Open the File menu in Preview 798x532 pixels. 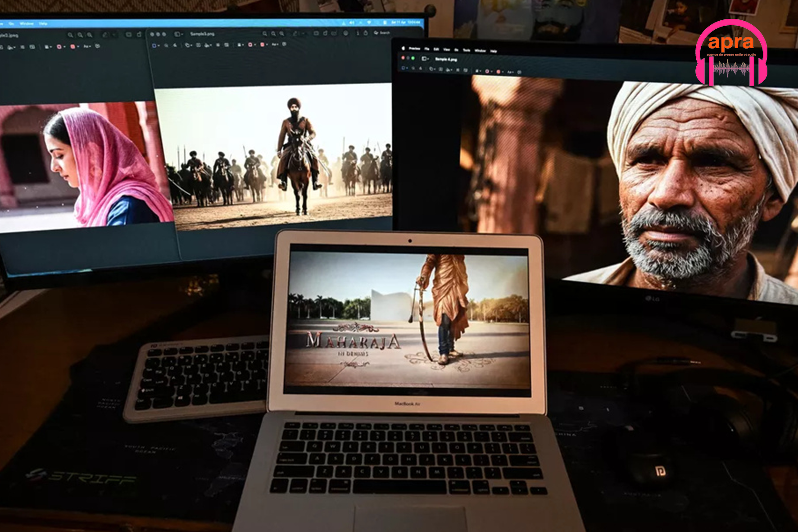426,49
